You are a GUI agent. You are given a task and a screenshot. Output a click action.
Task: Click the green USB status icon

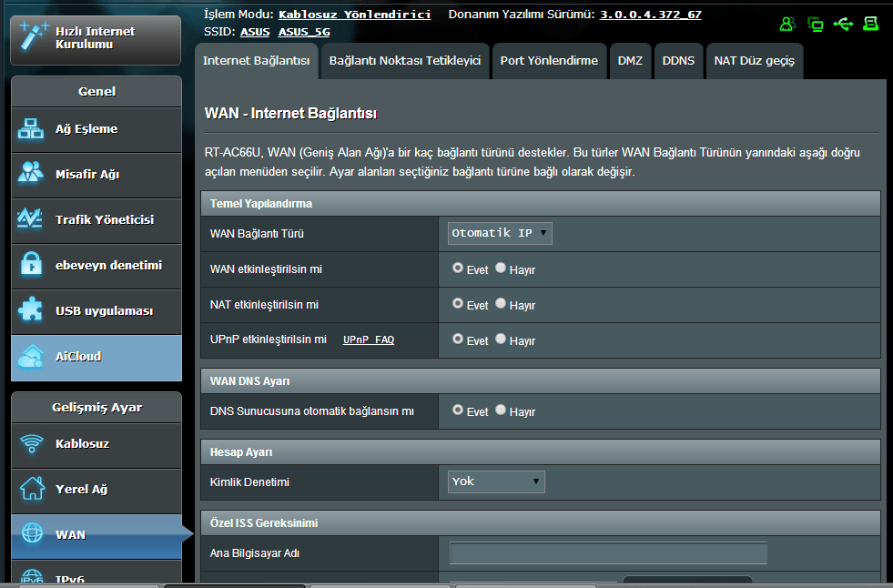pos(843,25)
